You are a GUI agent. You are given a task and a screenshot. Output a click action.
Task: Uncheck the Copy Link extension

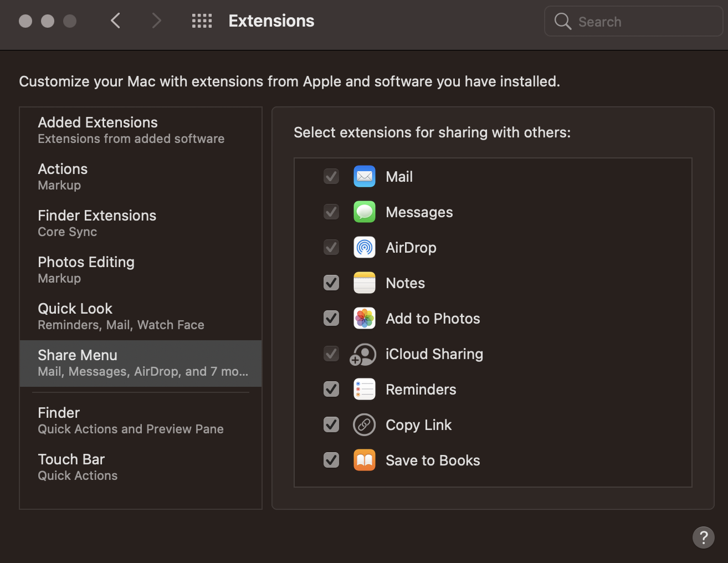tap(331, 424)
